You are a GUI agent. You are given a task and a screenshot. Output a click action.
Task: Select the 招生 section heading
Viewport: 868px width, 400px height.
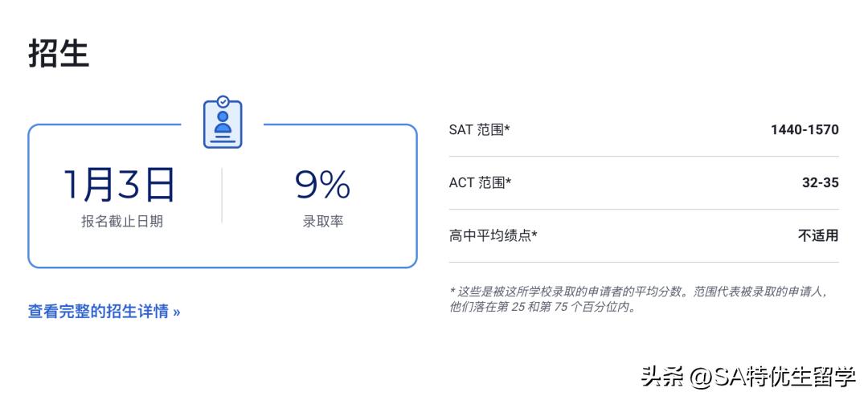(x=59, y=53)
